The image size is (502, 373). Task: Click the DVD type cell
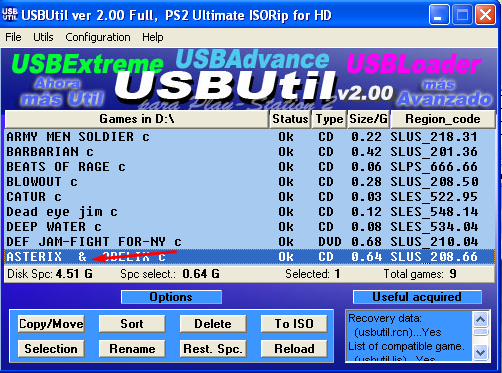(329, 242)
